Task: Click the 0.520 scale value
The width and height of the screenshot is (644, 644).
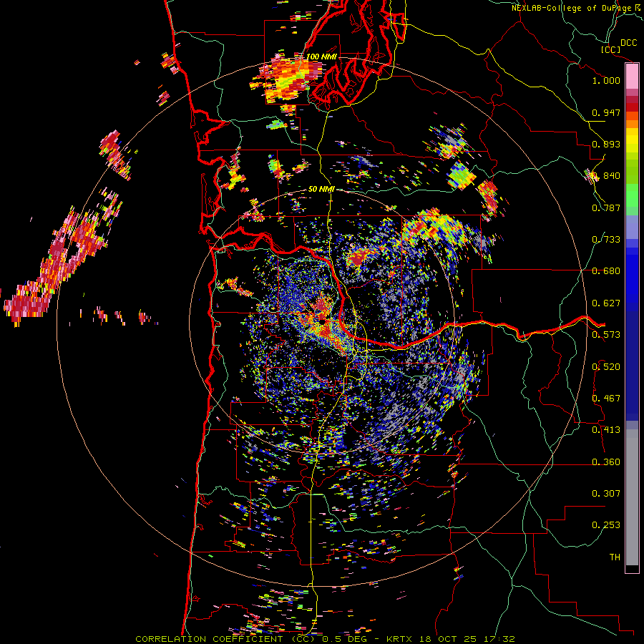Action: click(606, 366)
